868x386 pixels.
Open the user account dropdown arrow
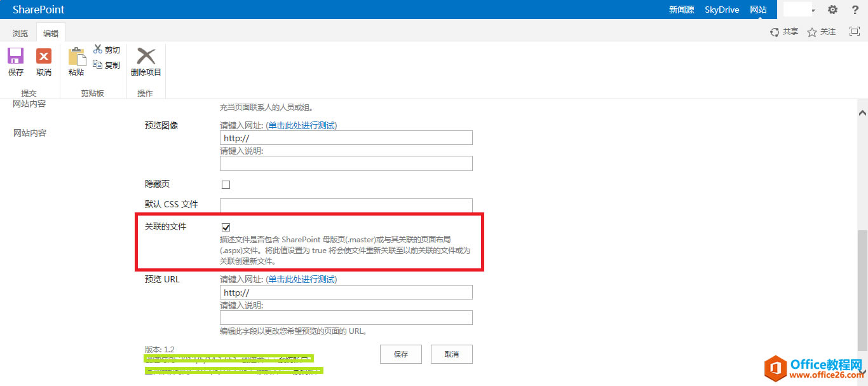coord(815,10)
